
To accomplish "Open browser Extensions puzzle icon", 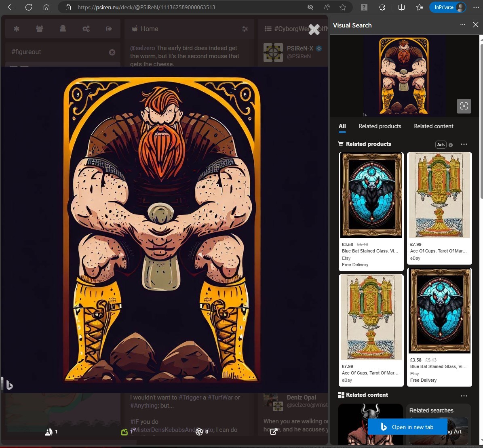I will coord(382,7).
